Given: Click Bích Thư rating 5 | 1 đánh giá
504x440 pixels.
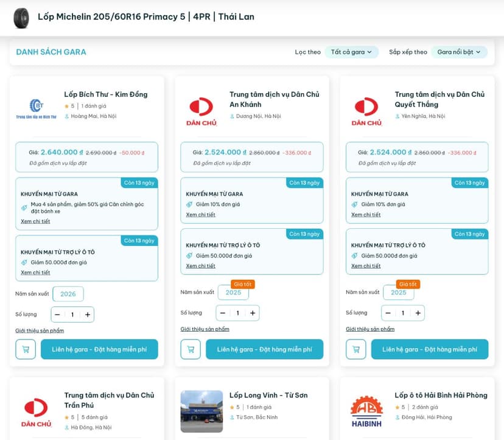Looking at the screenshot, I should pos(85,106).
